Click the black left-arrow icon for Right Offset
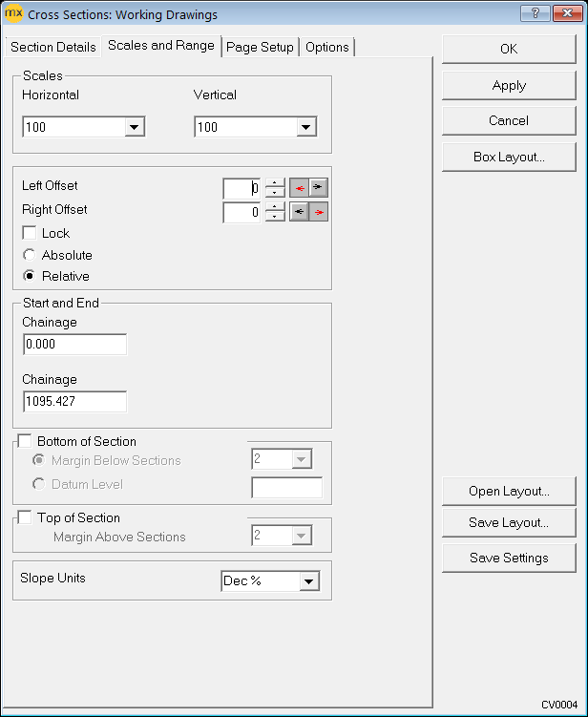This screenshot has height=717, width=588. point(299,212)
